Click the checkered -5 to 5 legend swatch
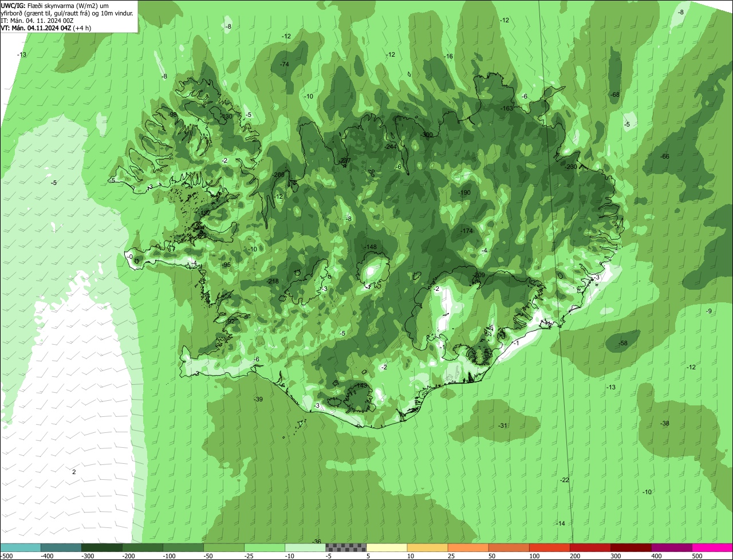 [x=346, y=547]
